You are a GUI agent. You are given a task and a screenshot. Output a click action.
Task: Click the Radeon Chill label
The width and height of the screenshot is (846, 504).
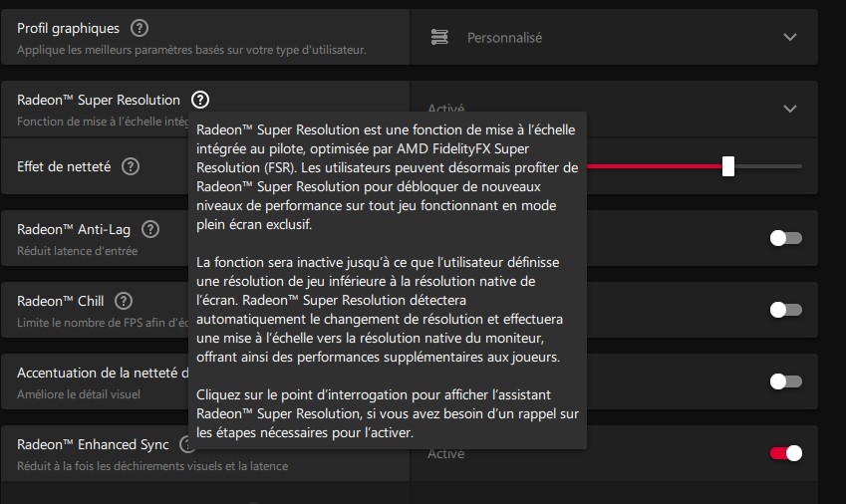(60, 301)
